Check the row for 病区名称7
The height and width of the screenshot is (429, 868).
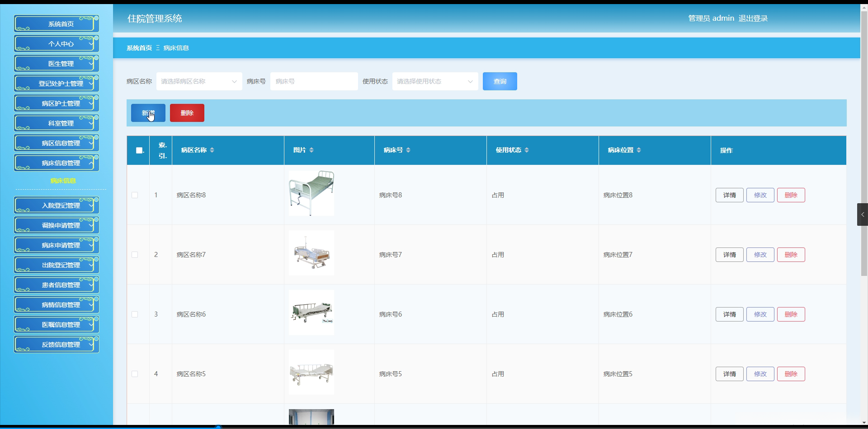135,255
